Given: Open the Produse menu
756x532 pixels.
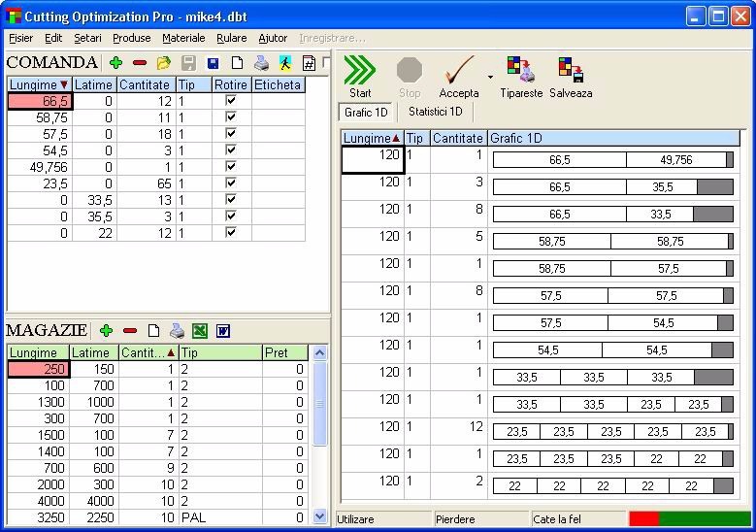Looking at the screenshot, I should click(132, 38).
